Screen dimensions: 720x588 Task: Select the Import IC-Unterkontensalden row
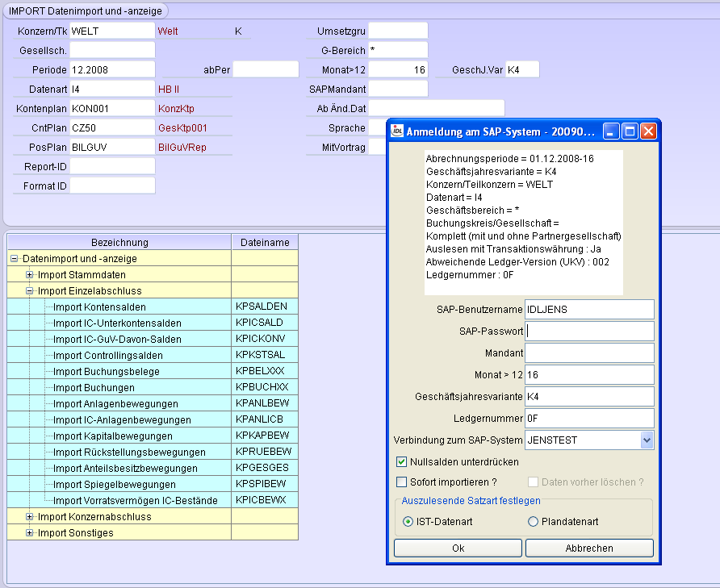pyautogui.click(x=153, y=323)
